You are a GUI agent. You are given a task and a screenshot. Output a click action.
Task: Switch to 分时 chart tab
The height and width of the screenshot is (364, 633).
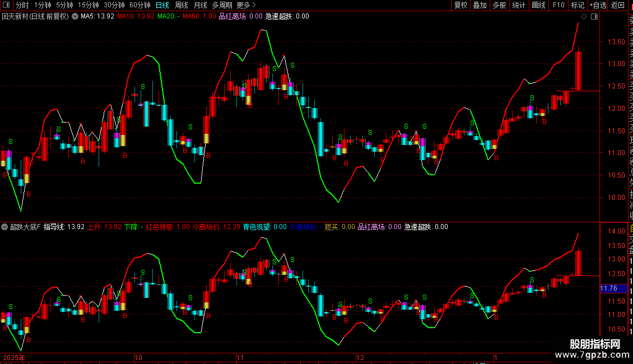tap(22, 5)
